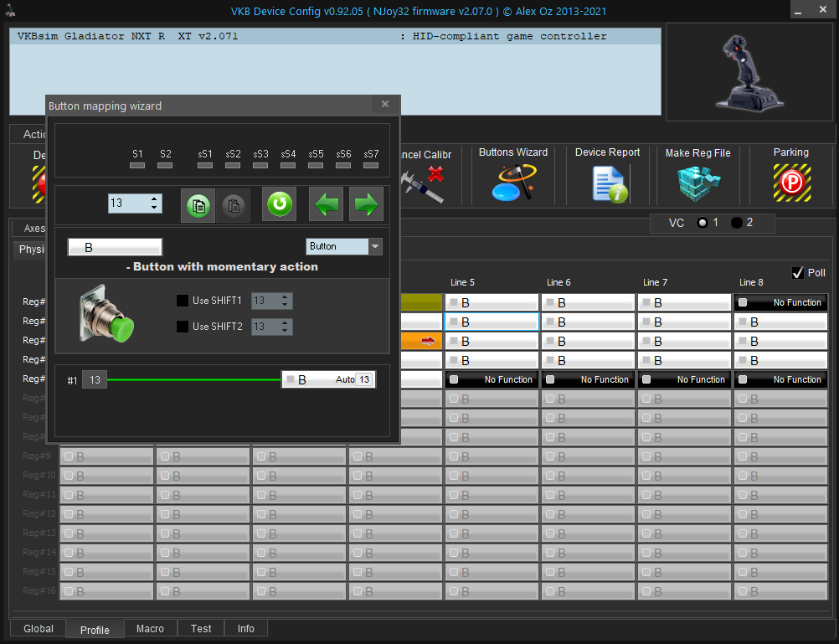Click the gray paste button in wizard

(x=234, y=205)
